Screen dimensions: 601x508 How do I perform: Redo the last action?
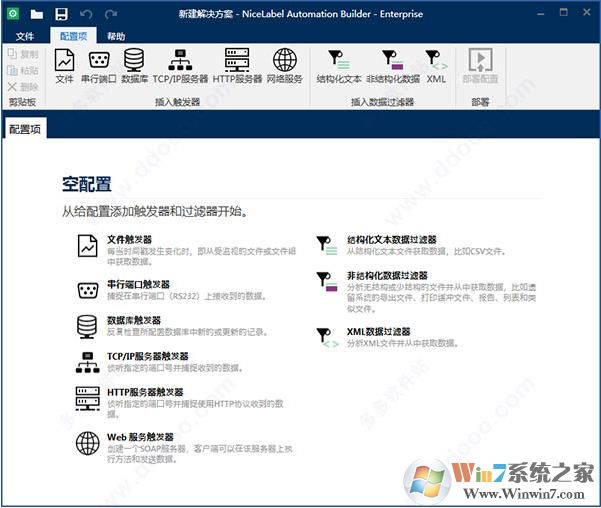(x=111, y=14)
